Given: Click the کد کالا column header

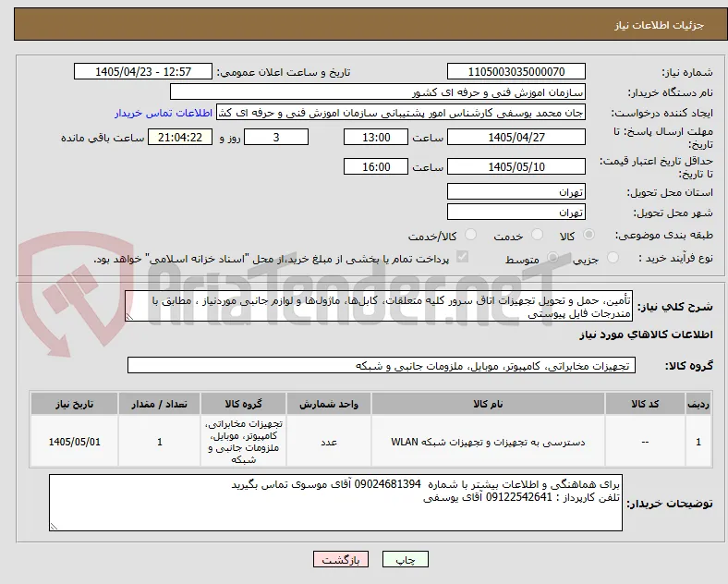Looking at the screenshot, I should (645, 404).
